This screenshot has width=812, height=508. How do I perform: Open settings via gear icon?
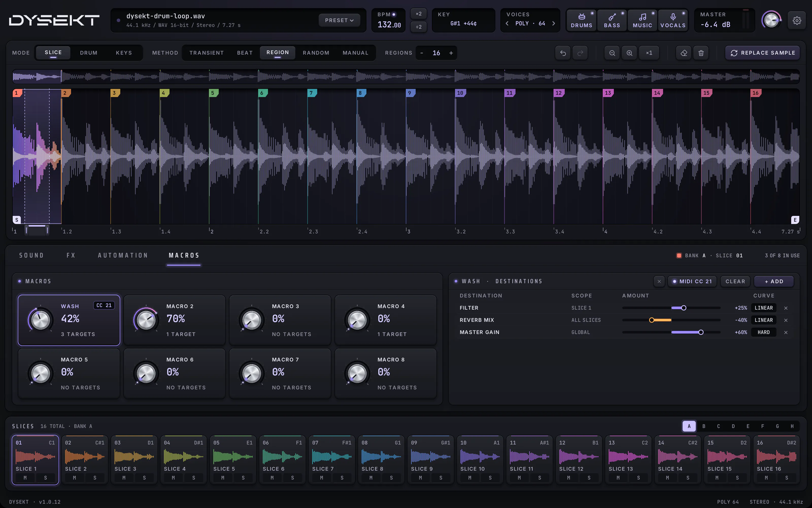pyautogui.click(x=797, y=21)
